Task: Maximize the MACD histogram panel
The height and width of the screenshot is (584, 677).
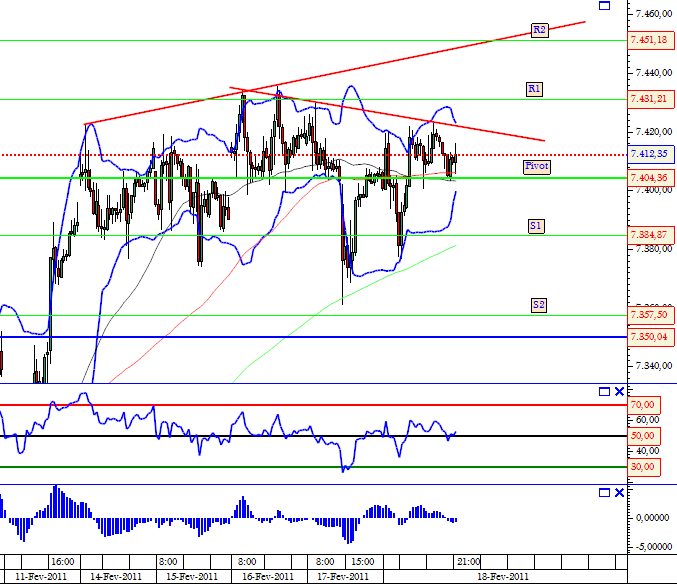Action: coord(604,492)
